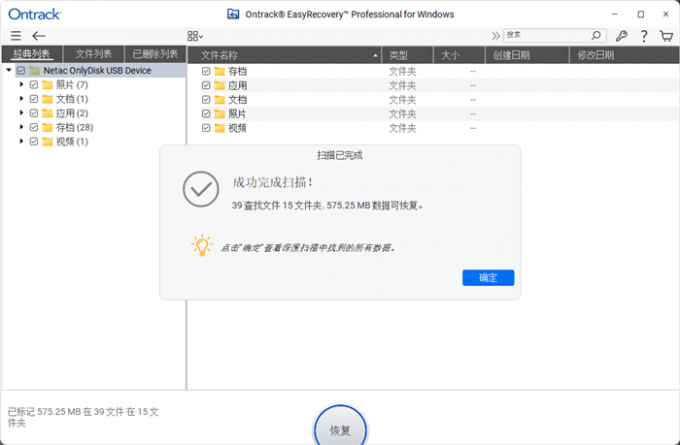Toggle checkbox for Netac OnlyDisk USB Device
The image size is (680, 445).
coord(21,70)
